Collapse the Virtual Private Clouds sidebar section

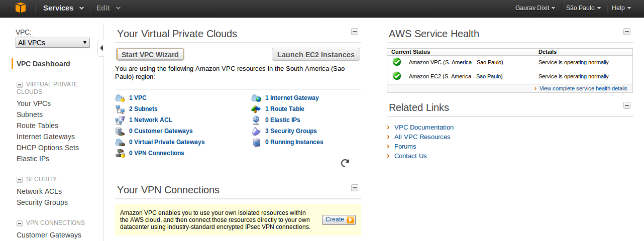click(x=20, y=85)
